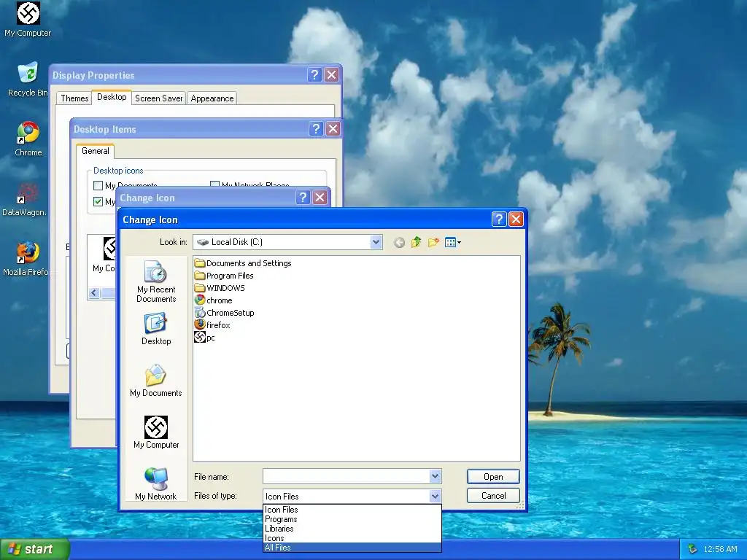This screenshot has width=747, height=560.
Task: Switch to the Screen Saver tab
Action: click(x=158, y=98)
